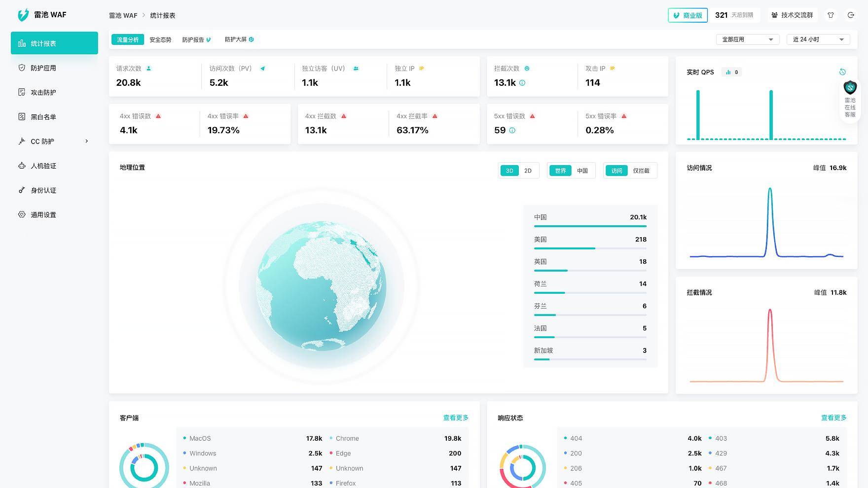This screenshot has width=868, height=488.
Task: Open the theme shirt icon in header
Action: [831, 15]
